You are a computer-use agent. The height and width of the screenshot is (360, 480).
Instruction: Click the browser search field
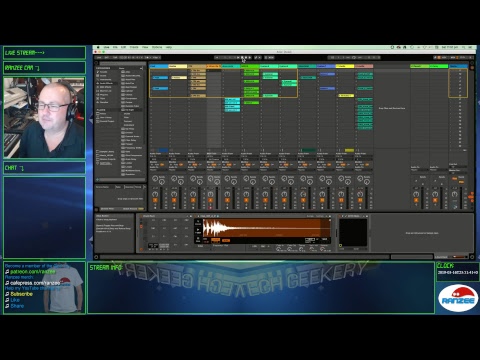(122, 63)
